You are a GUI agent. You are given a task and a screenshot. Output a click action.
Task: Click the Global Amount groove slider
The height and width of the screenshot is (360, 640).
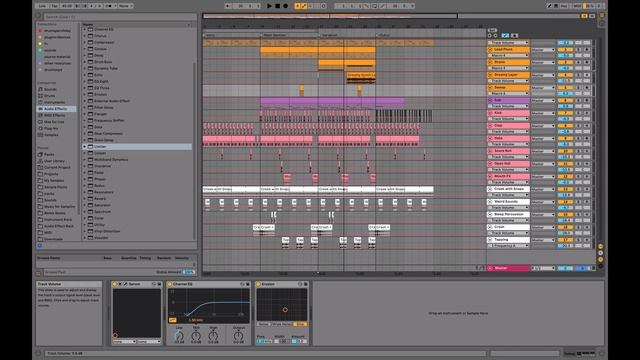[x=188, y=272]
